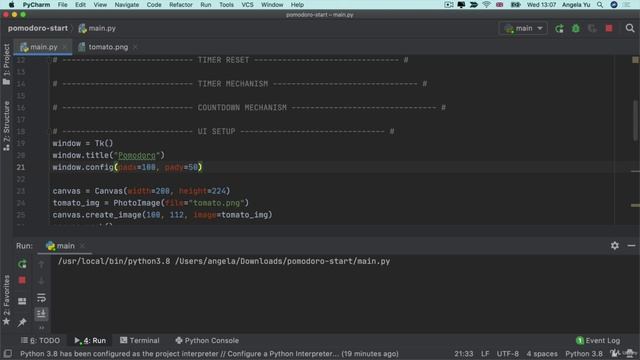
Task: Open the Favorites tool window
Action: (6, 300)
